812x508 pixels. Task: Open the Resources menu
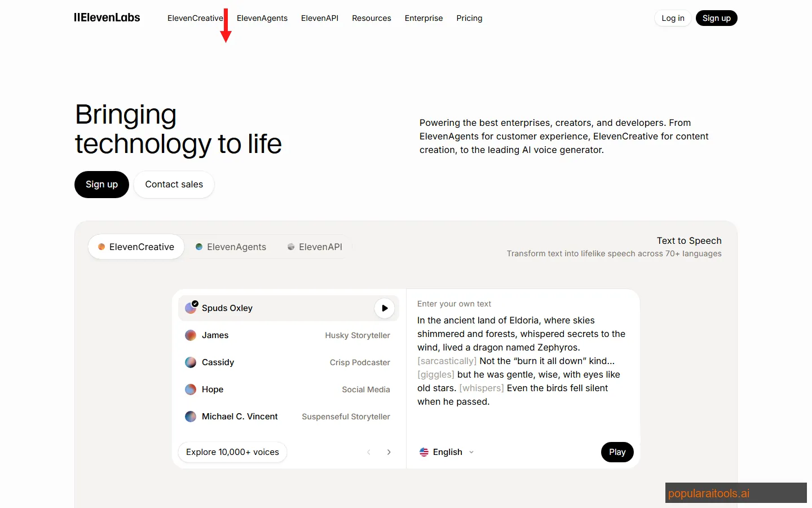click(371, 18)
